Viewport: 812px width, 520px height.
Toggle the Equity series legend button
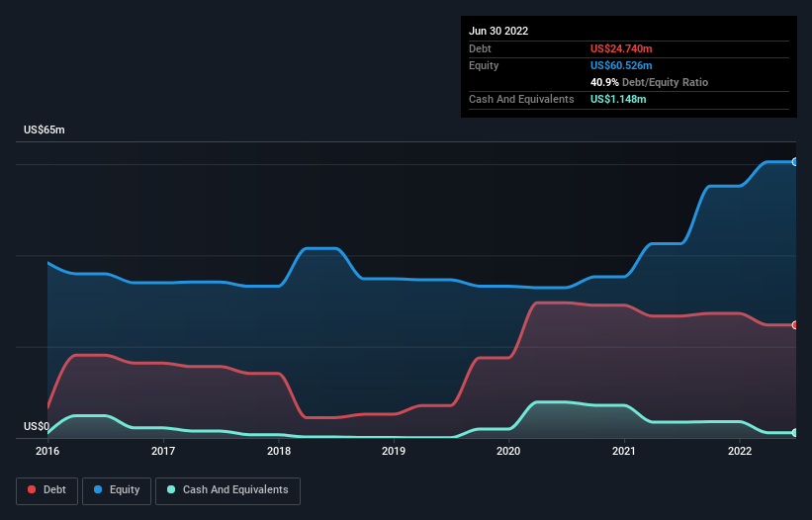117,490
